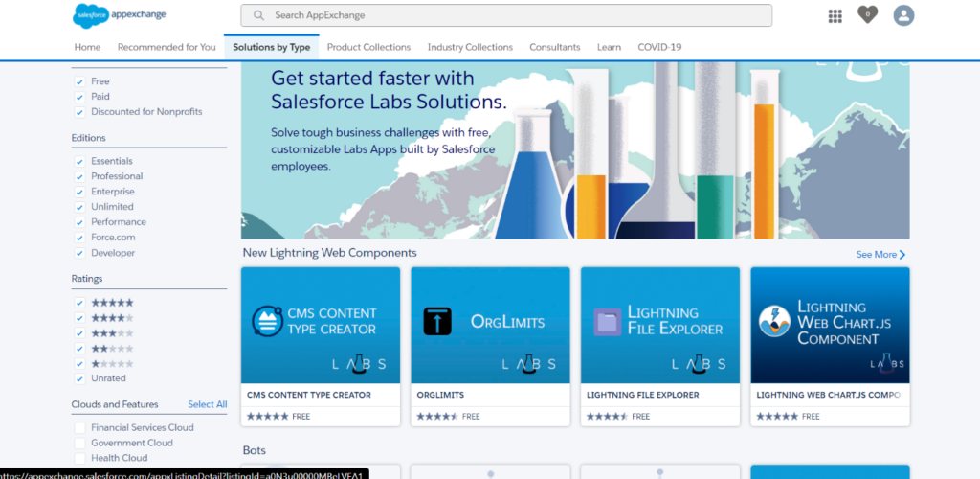The image size is (980, 479).
Task: Click the Editions filter heading
Action: pos(89,138)
